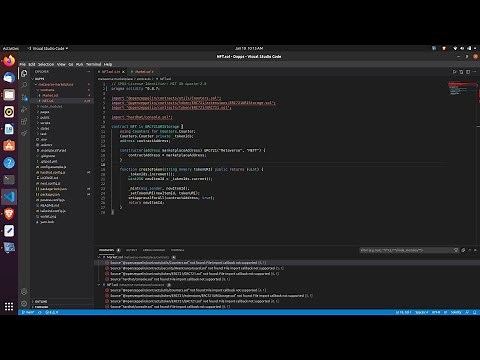480x360 pixels.
Task: Collapse the NFT.sol group in Problems
Action: coord(99,285)
